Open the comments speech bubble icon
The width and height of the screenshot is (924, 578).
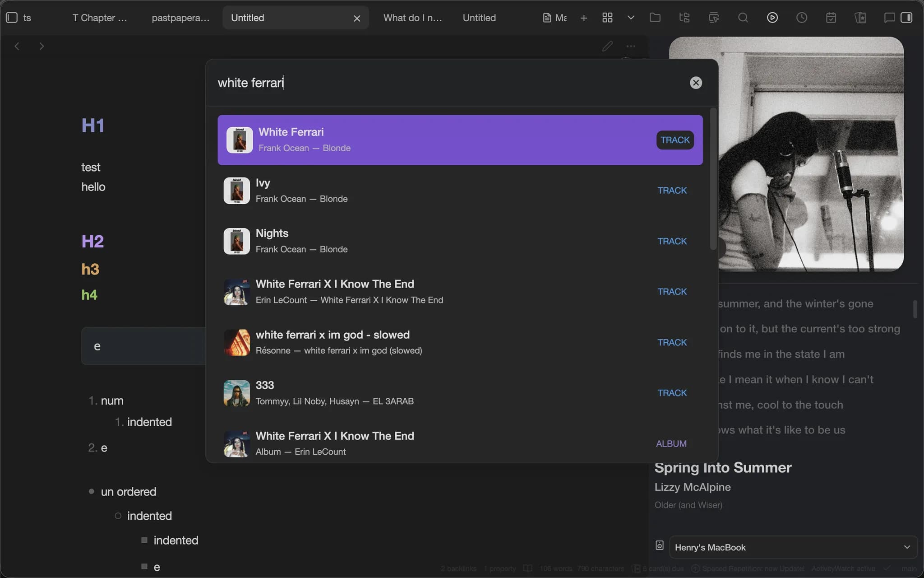(x=889, y=18)
